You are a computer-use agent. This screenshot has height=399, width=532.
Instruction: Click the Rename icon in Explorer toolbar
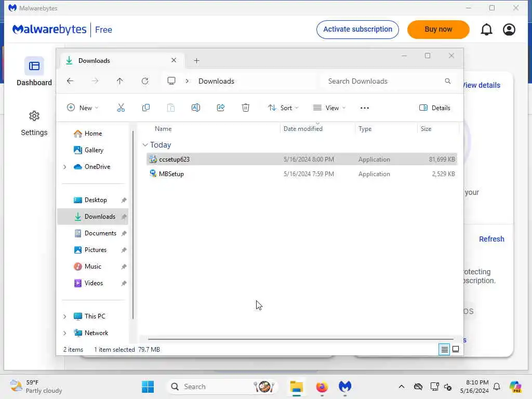pos(196,108)
